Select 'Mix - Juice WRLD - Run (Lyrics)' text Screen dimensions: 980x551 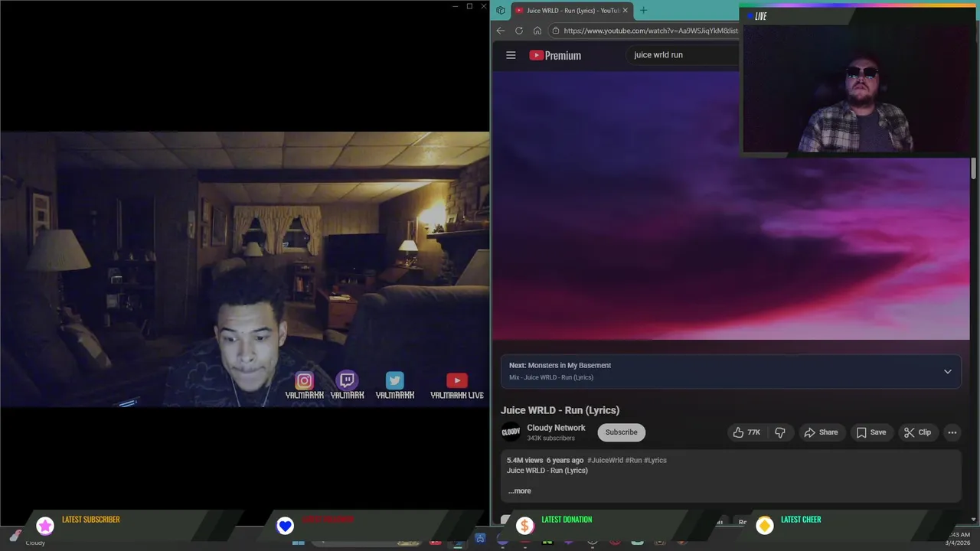551,377
